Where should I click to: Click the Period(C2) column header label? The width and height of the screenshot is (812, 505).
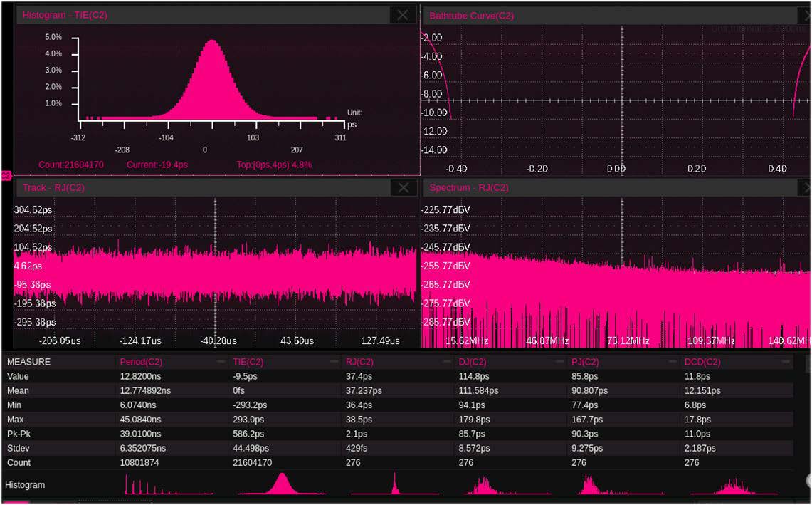(142, 362)
